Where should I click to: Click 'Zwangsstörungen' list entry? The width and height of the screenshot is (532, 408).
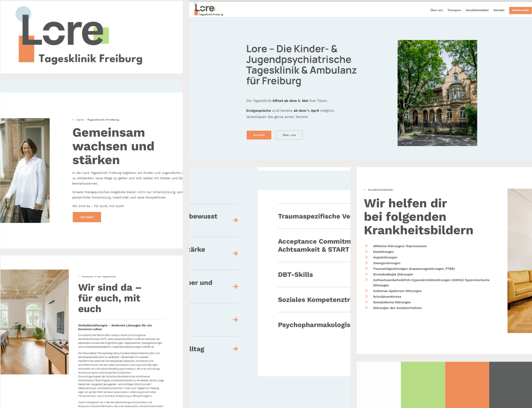coord(387,263)
